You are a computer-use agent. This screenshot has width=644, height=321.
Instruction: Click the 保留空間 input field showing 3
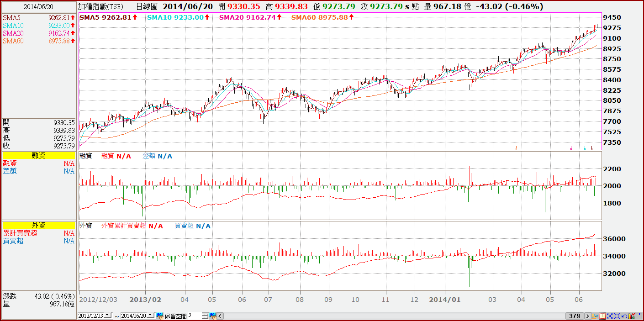click(x=194, y=316)
